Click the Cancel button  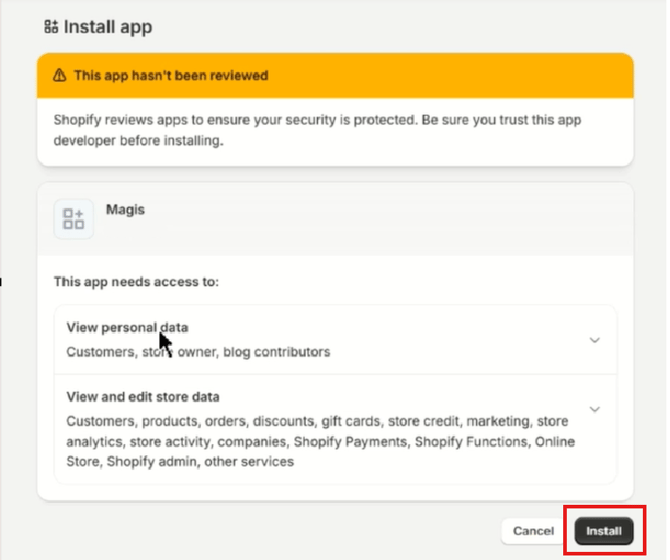pos(533,531)
